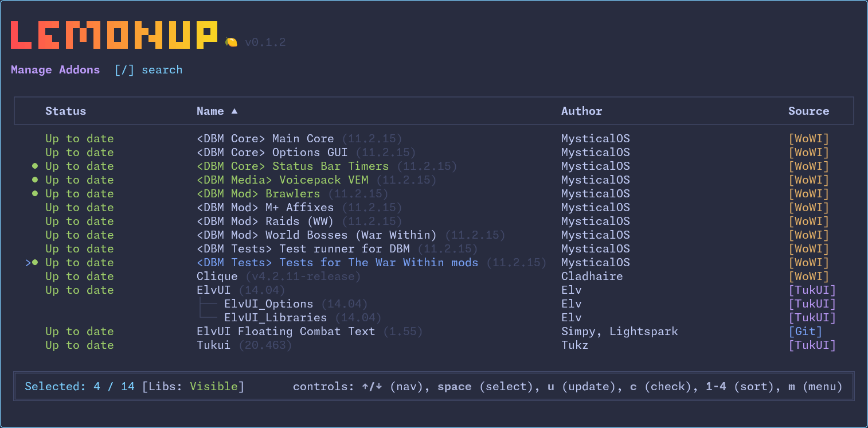Open the Manage Addons tab

[55, 69]
